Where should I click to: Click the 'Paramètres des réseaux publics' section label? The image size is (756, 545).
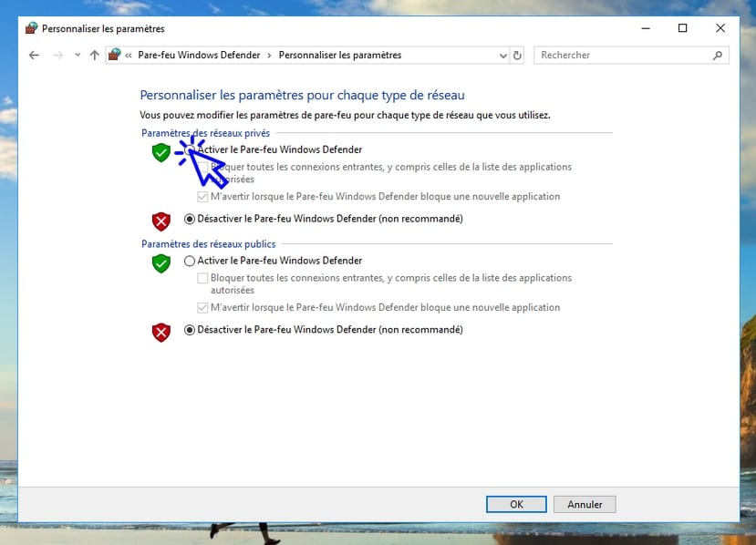(x=208, y=244)
